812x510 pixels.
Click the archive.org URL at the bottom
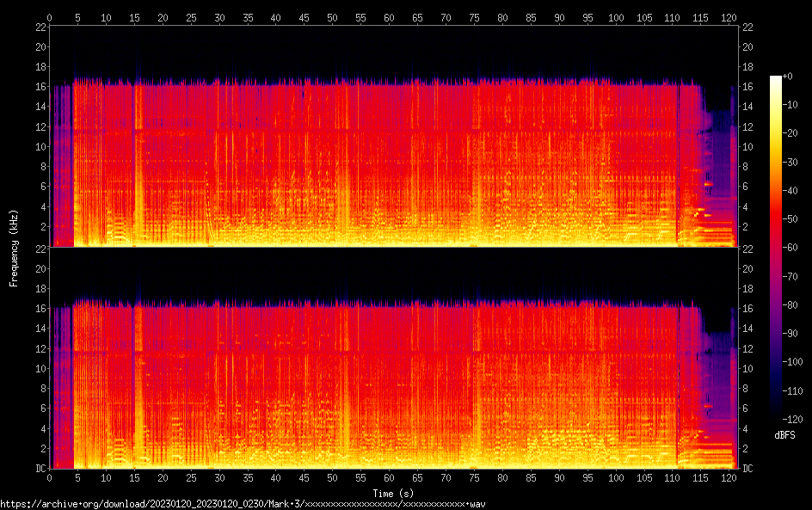coord(243,503)
